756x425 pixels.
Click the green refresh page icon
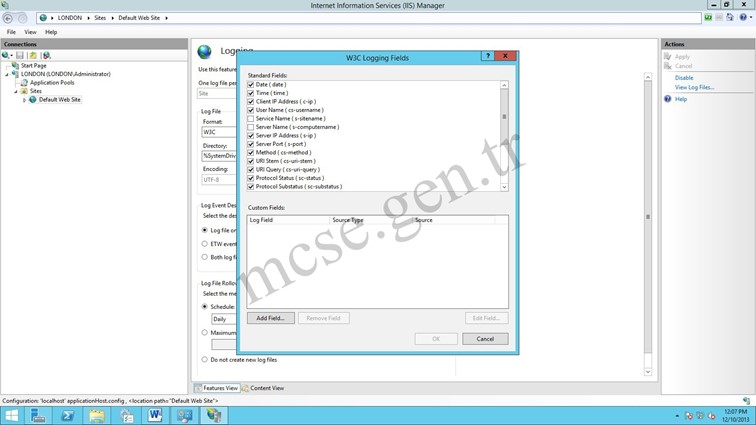(708, 17)
